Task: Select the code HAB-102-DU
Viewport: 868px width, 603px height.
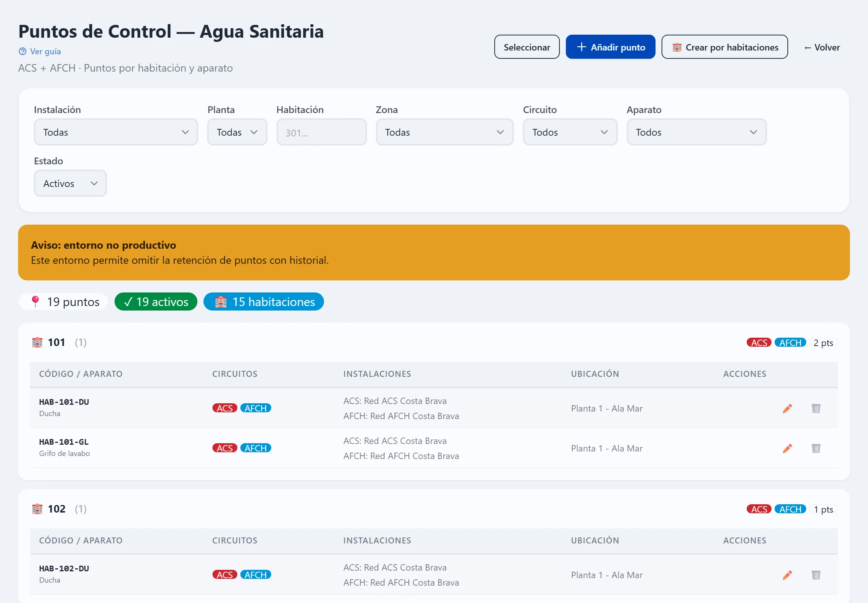Action: tap(64, 569)
